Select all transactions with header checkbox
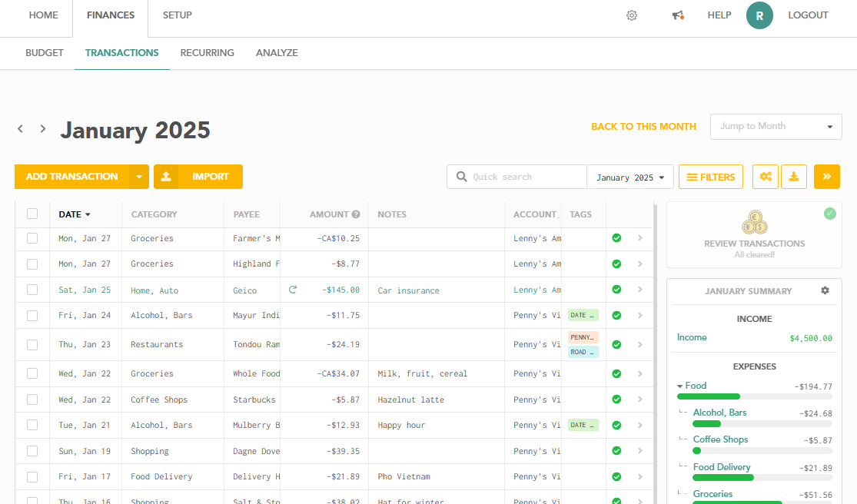 coord(32,214)
